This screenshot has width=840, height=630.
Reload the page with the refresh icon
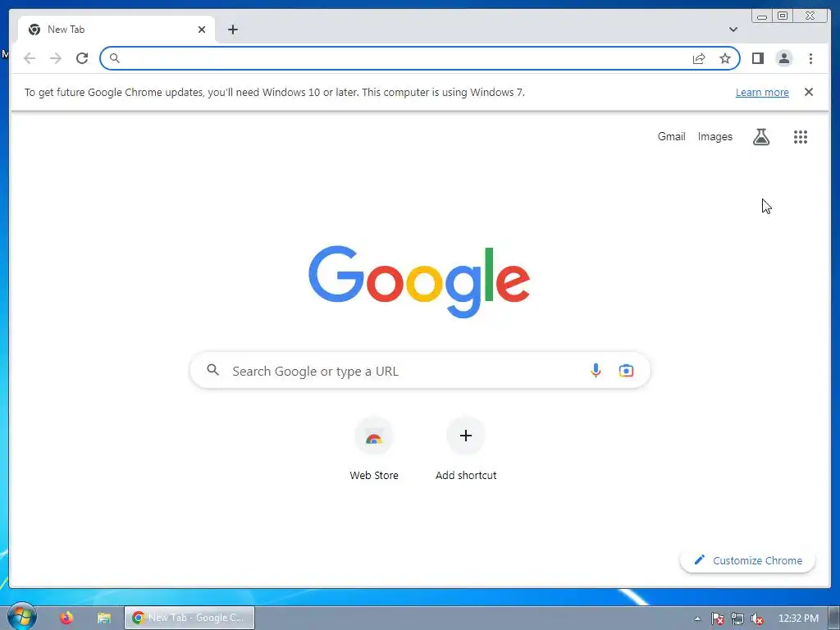[x=82, y=58]
